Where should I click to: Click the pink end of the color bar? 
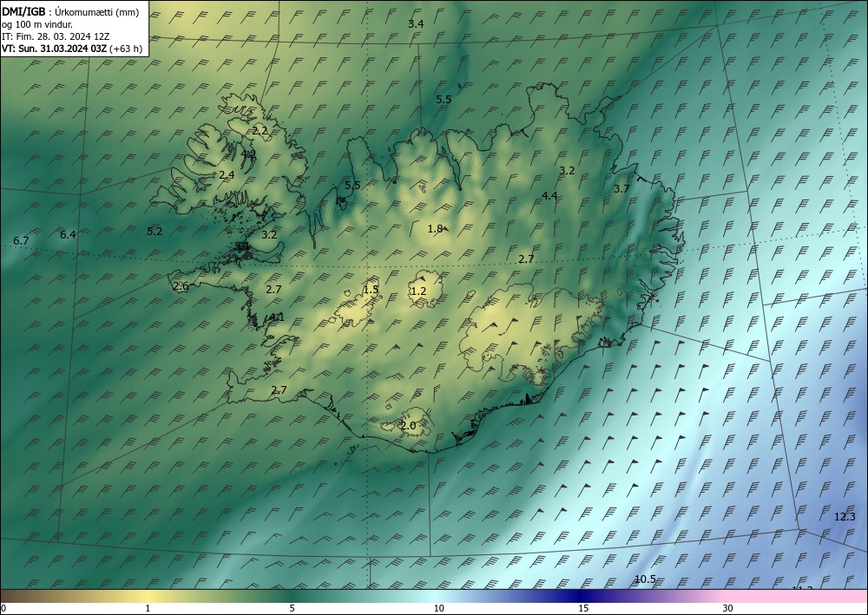(797, 596)
